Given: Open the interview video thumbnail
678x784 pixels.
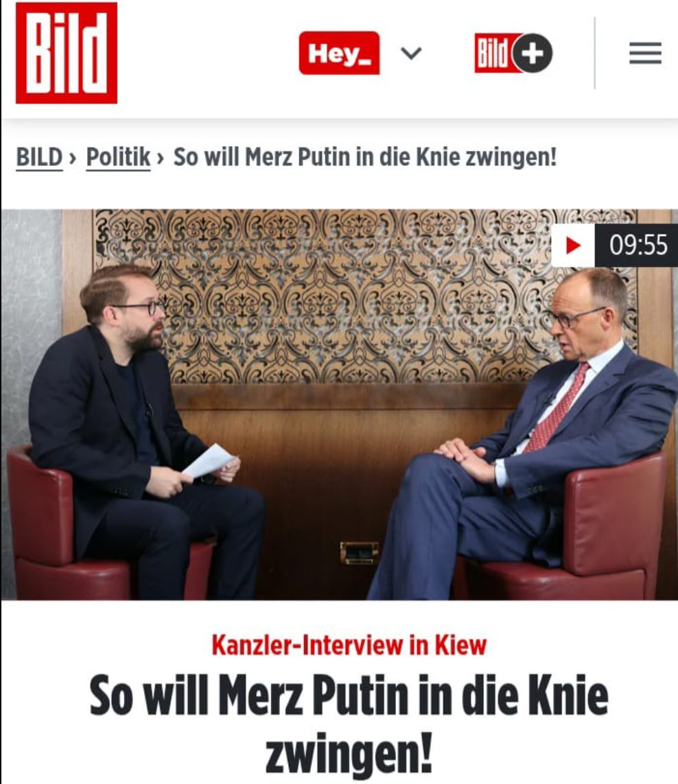Looking at the screenshot, I should point(339,404).
